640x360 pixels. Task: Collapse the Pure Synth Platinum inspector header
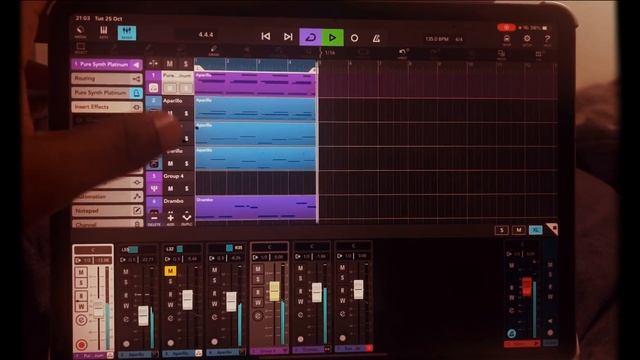pyautogui.click(x=107, y=64)
